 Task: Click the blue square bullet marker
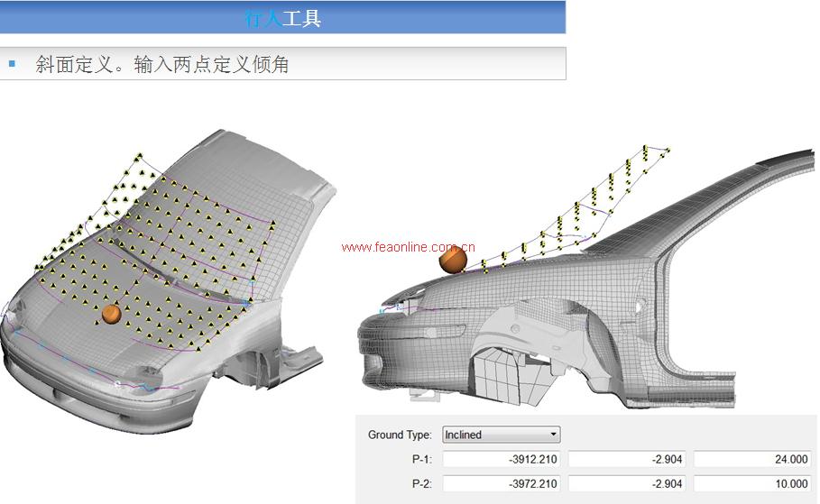point(12,64)
